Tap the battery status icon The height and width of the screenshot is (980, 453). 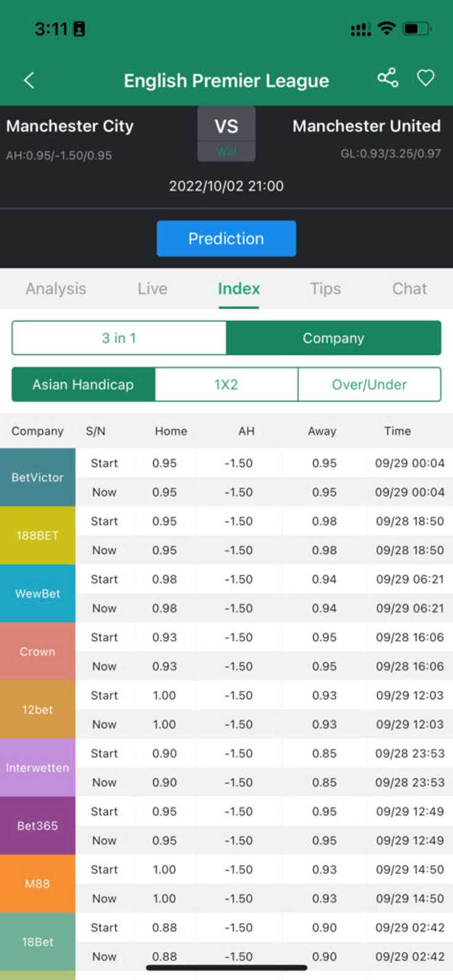coord(417,29)
